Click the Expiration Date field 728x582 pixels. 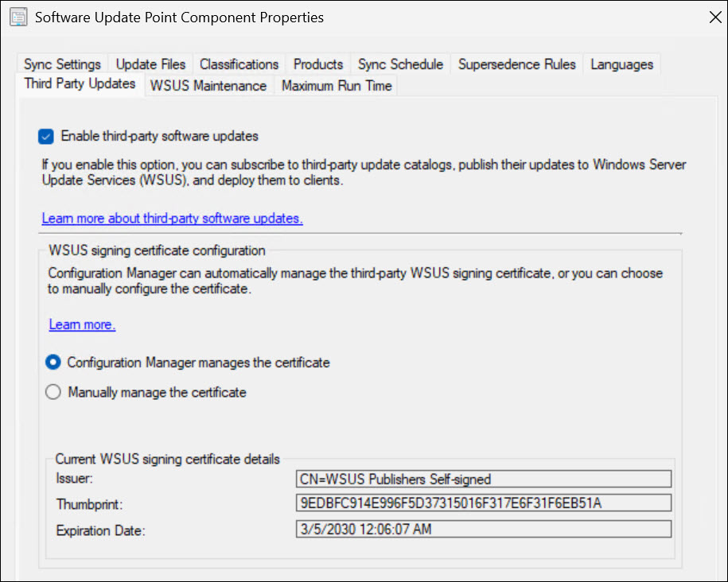tap(482, 529)
